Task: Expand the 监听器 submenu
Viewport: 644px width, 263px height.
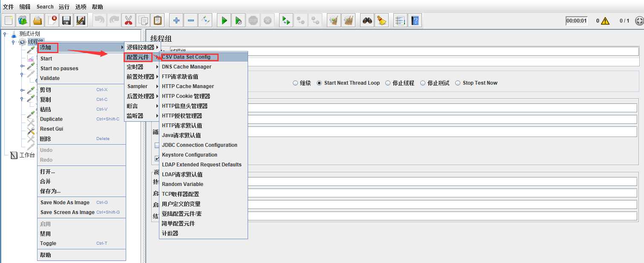Action: click(x=142, y=116)
